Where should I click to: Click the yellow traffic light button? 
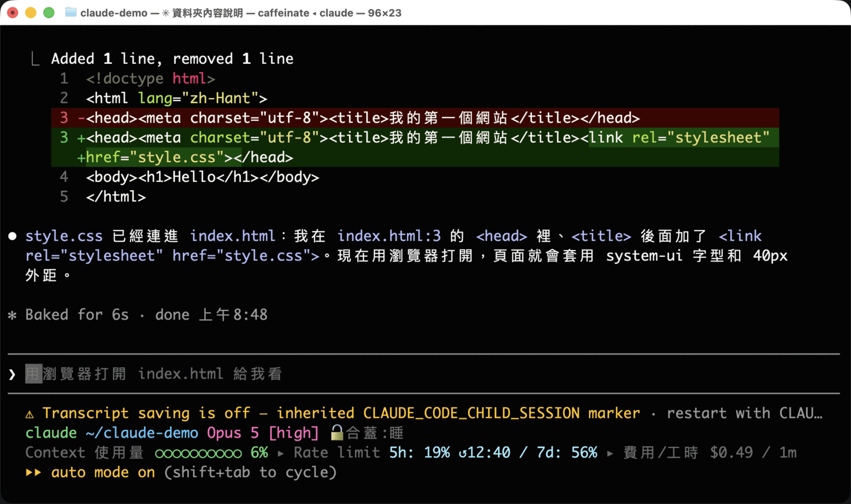coord(31,12)
